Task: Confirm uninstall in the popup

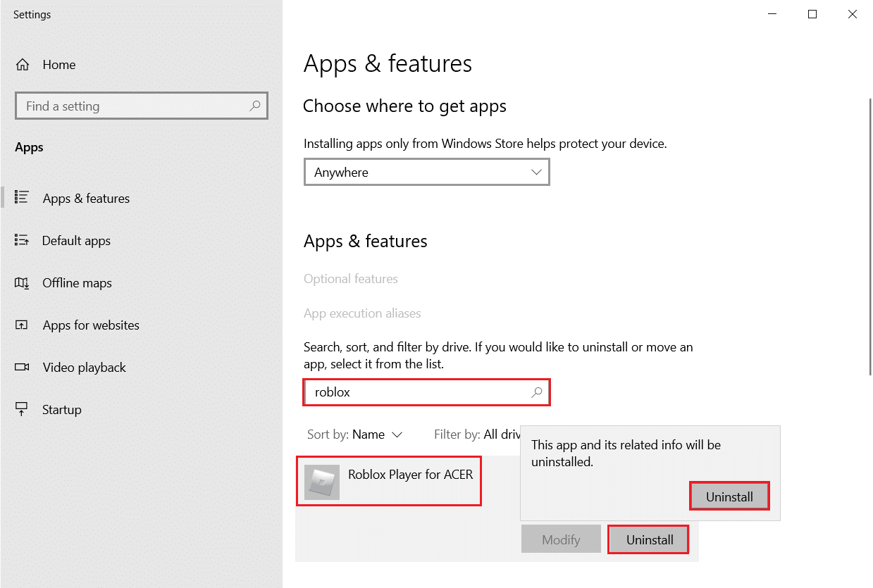Action: click(x=729, y=496)
